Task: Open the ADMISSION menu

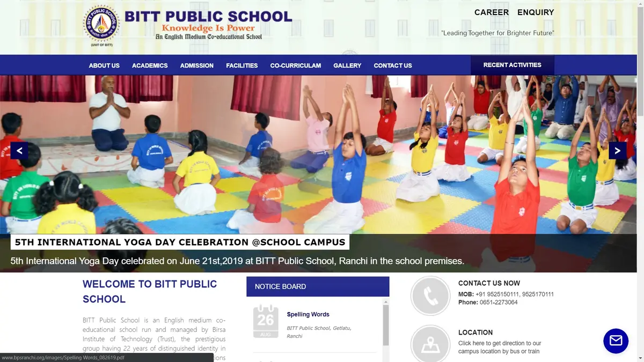Action: tap(197, 65)
